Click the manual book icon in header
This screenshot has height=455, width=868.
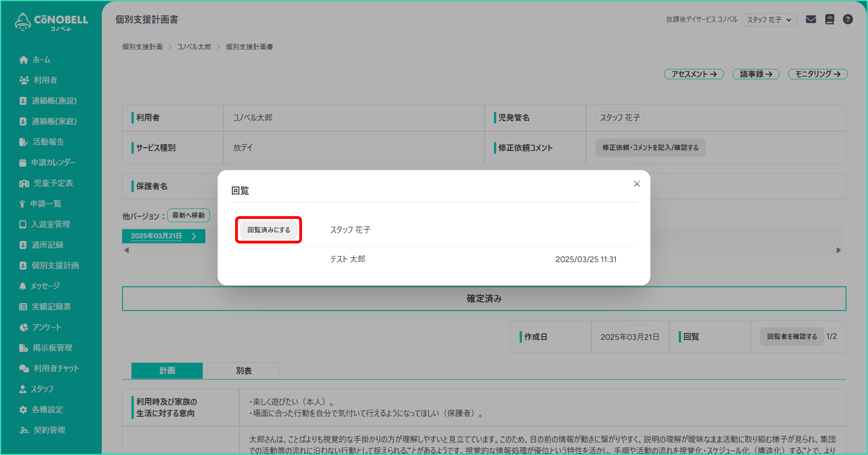[x=830, y=19]
